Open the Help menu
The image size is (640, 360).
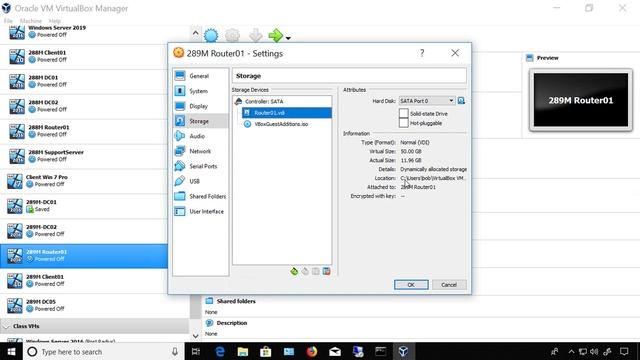point(55,21)
